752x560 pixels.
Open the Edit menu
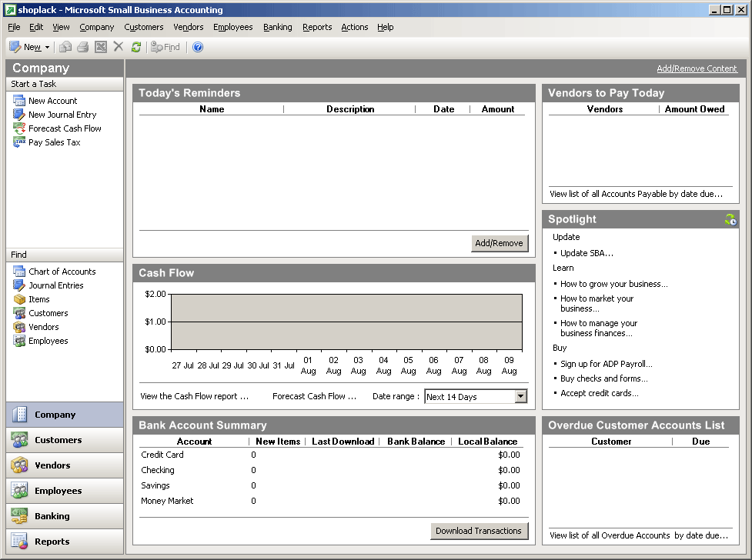[36, 28]
